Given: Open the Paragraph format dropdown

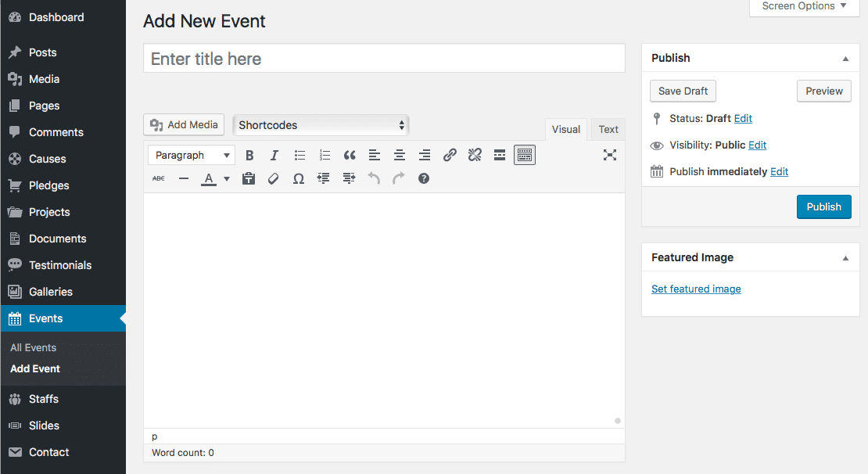Looking at the screenshot, I should 192,156.
